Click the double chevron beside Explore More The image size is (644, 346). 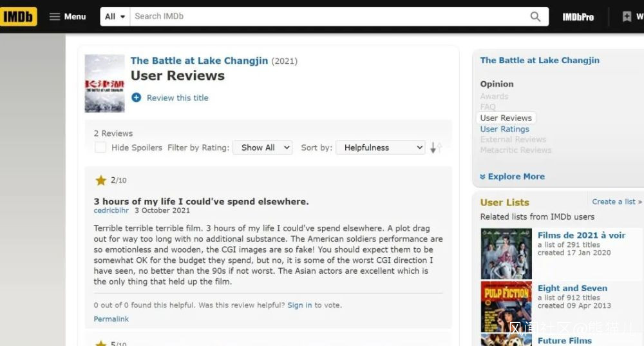click(483, 177)
